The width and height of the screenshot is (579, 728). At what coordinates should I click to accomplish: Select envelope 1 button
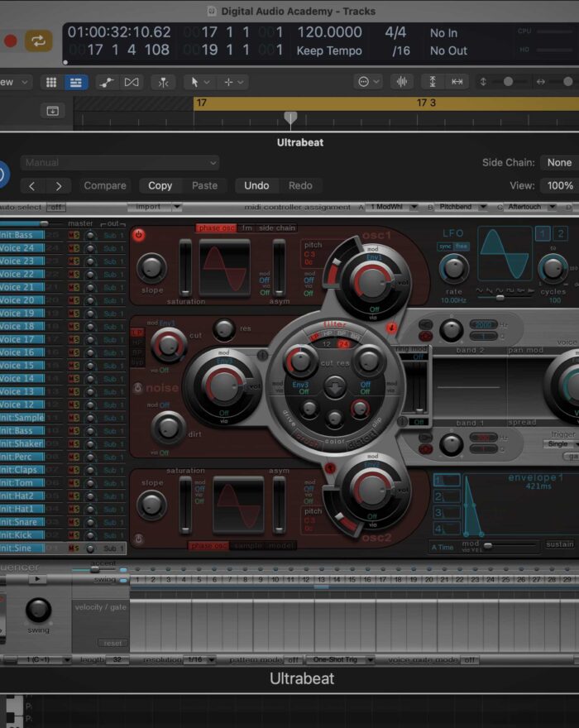tap(446, 481)
